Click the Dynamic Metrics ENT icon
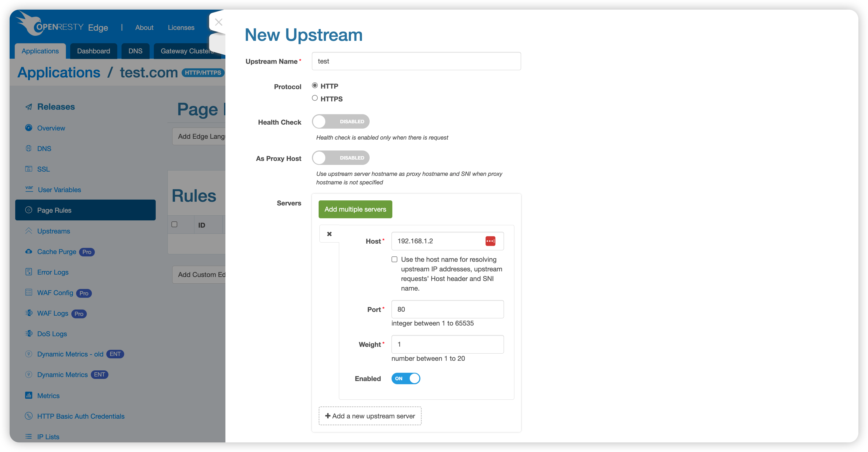 (29, 375)
